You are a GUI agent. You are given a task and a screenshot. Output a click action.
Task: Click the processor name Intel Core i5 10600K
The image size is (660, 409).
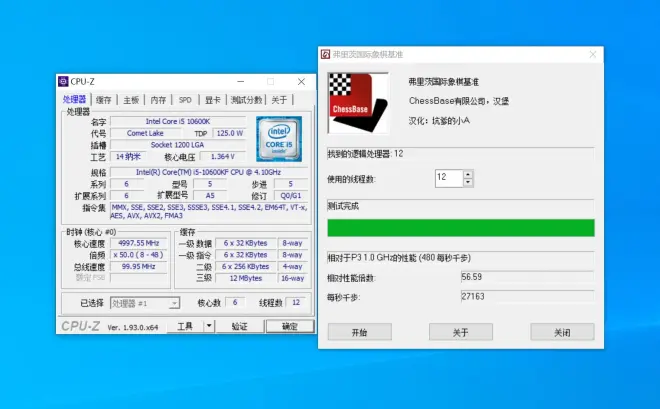coord(178,122)
